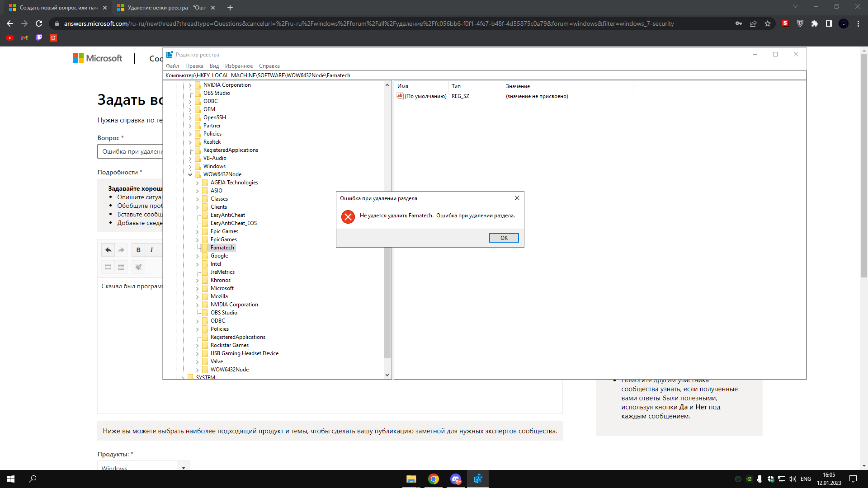Click the Тип column header
This screenshot has width=868, height=488.
(x=476, y=86)
